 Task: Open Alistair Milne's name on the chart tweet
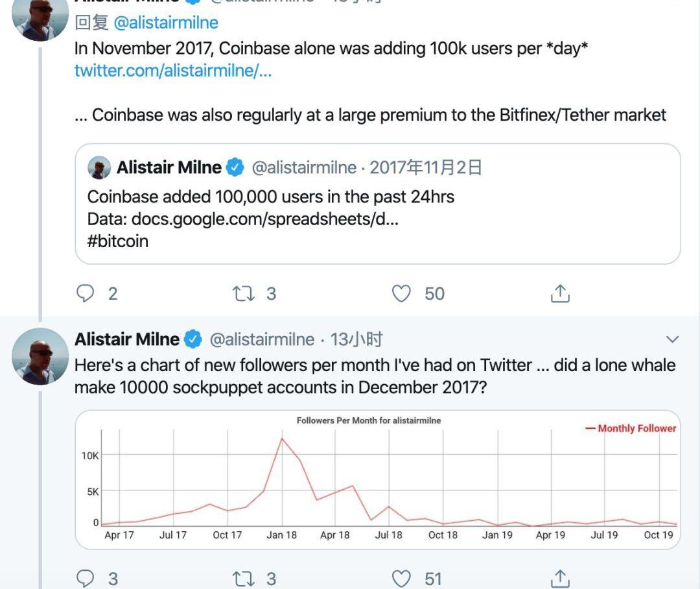click(127, 339)
